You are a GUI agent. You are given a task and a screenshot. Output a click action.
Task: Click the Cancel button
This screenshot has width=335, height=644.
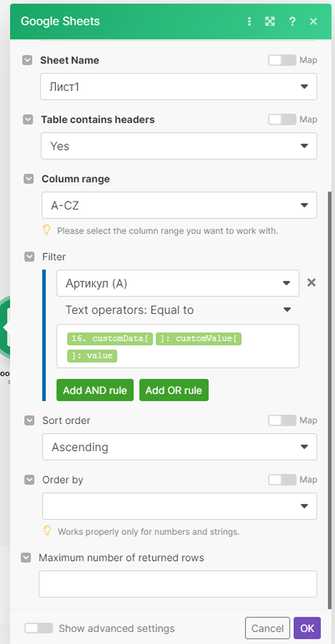coord(267,628)
